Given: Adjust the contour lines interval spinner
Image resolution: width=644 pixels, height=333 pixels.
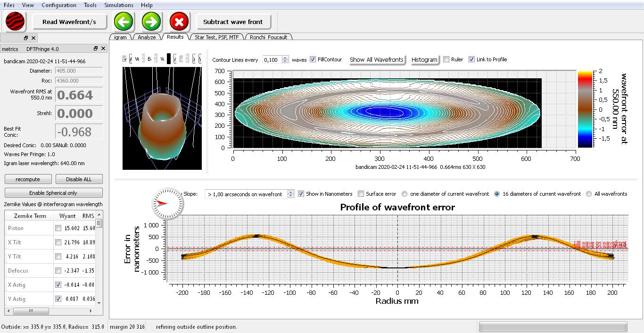Looking at the screenshot, I should pos(285,59).
